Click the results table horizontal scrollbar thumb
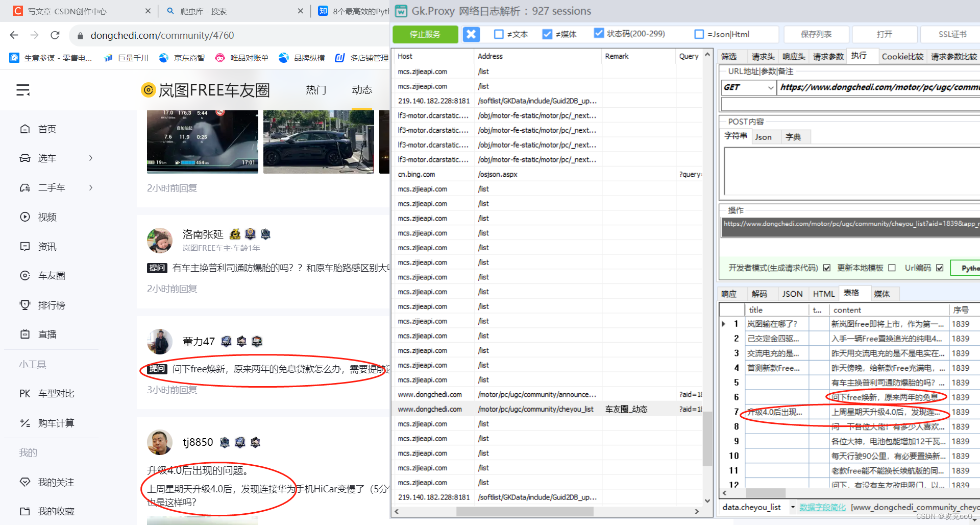The image size is (980, 525). [766, 493]
